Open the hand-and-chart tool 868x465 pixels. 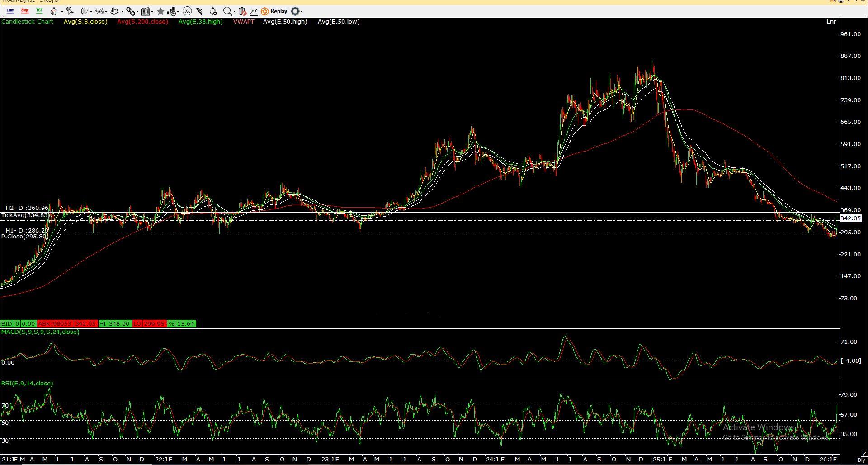tap(114, 11)
